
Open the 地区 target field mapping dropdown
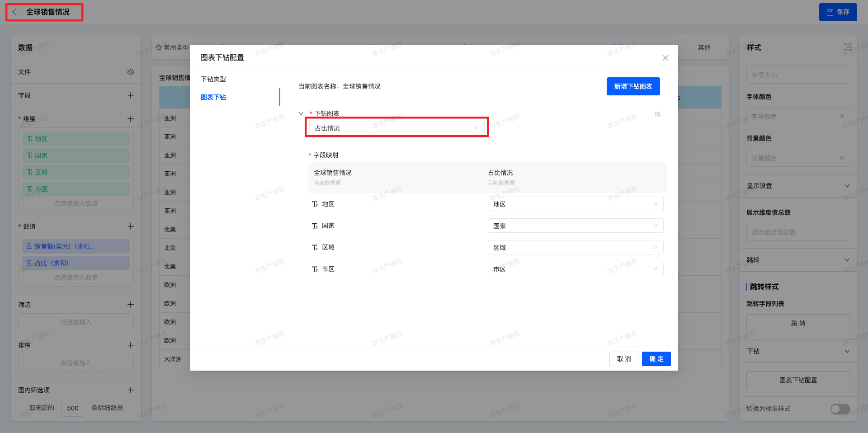pyautogui.click(x=575, y=204)
